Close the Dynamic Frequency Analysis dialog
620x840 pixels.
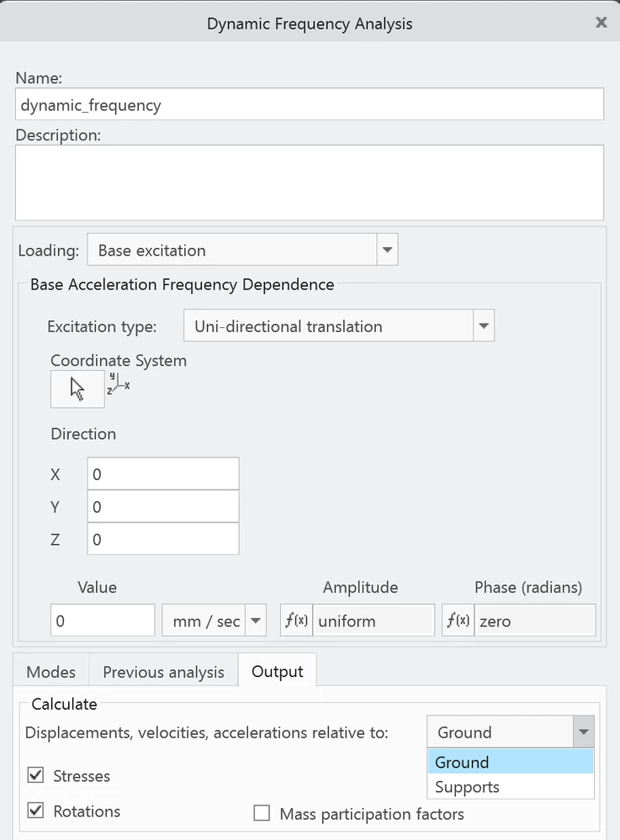601,23
